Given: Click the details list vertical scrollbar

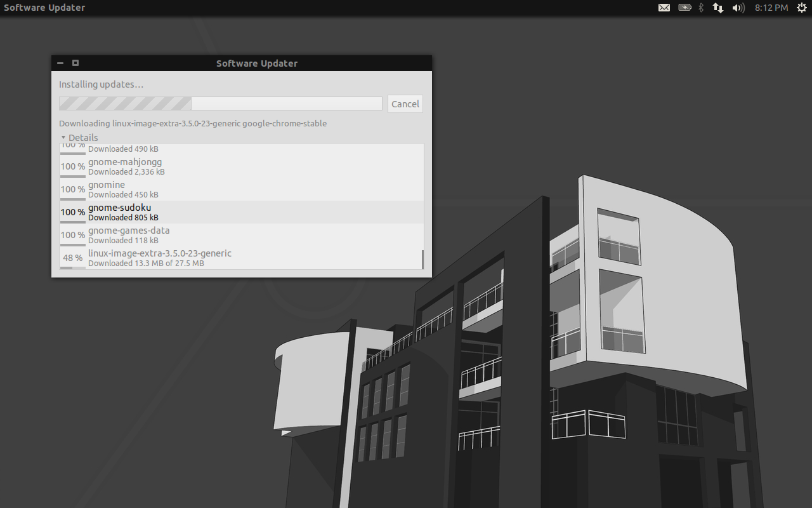Looking at the screenshot, I should point(422,259).
